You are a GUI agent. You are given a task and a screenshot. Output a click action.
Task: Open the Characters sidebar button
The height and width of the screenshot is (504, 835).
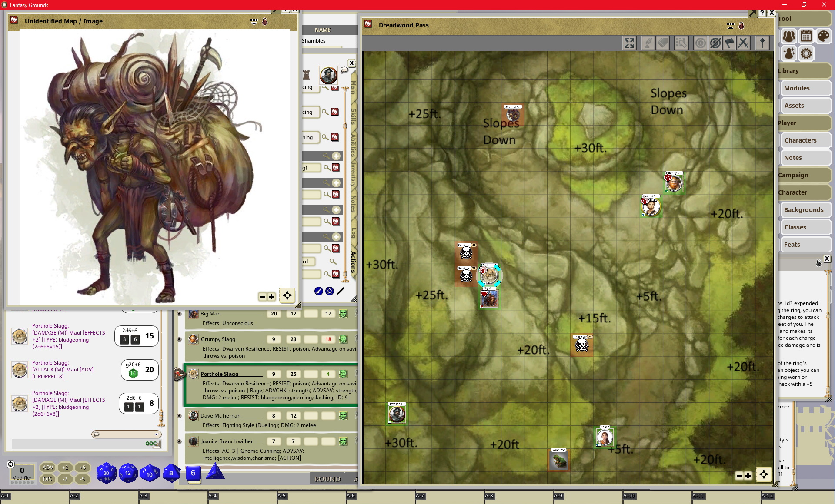(805, 140)
